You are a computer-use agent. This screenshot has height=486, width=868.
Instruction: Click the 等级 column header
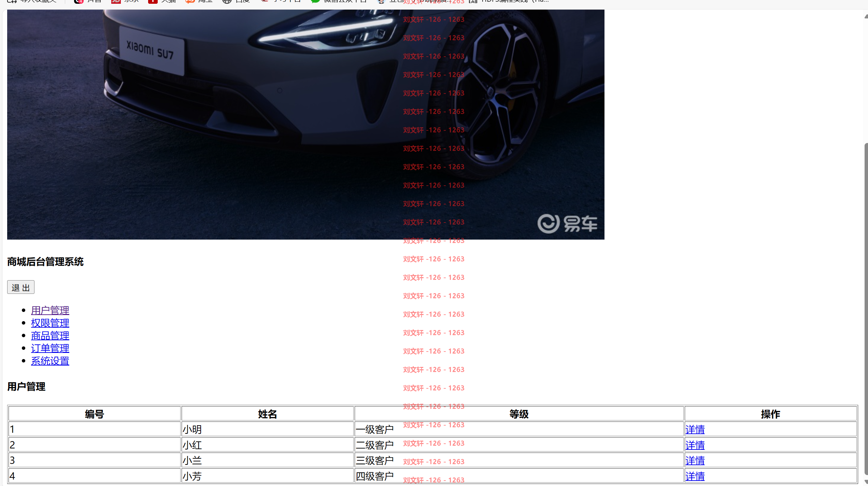pos(519,414)
